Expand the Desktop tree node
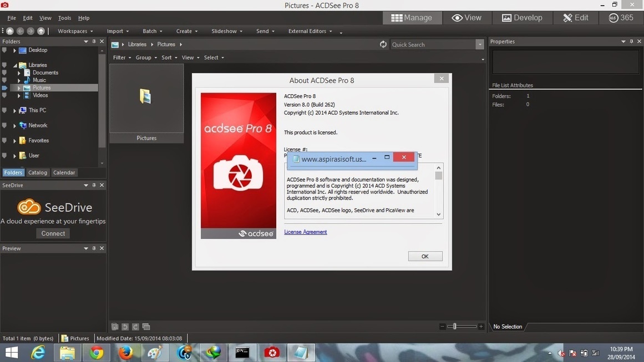The height and width of the screenshot is (362, 644). coord(15,50)
